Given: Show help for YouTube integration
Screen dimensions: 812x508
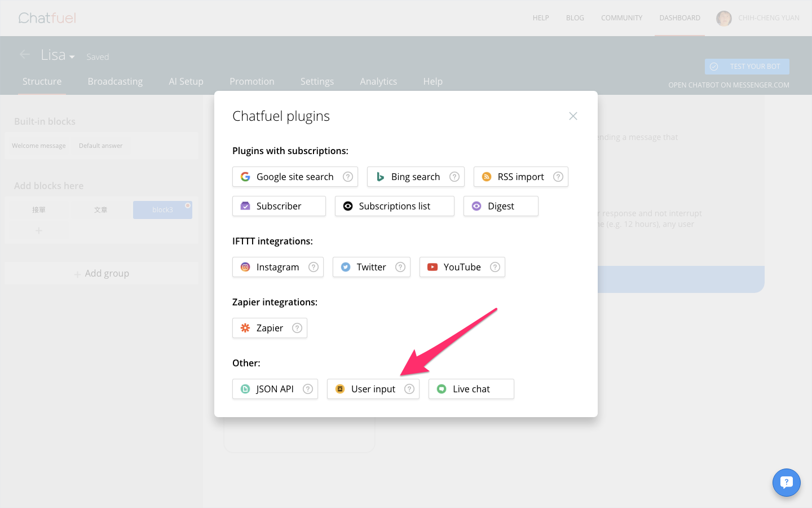Looking at the screenshot, I should point(495,267).
